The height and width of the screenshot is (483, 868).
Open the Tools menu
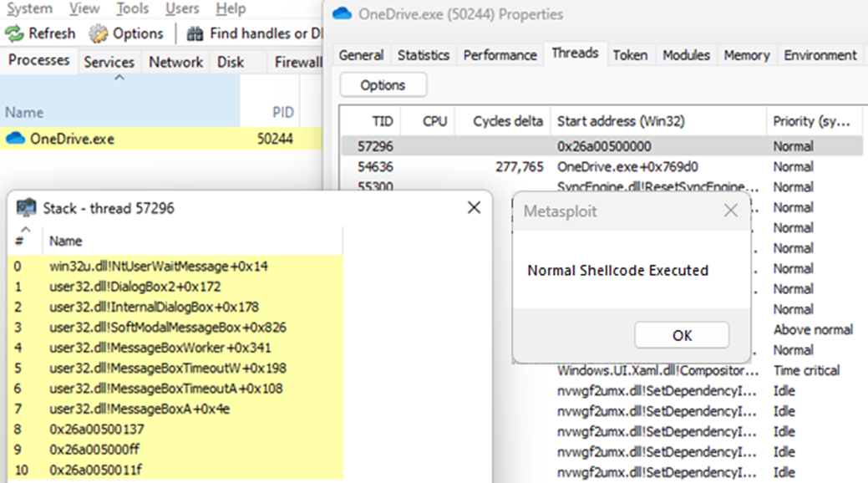132,9
